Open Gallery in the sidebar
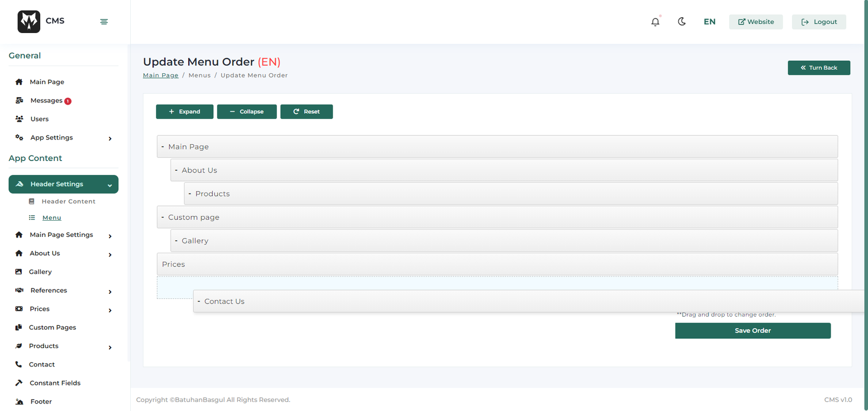 click(40, 272)
